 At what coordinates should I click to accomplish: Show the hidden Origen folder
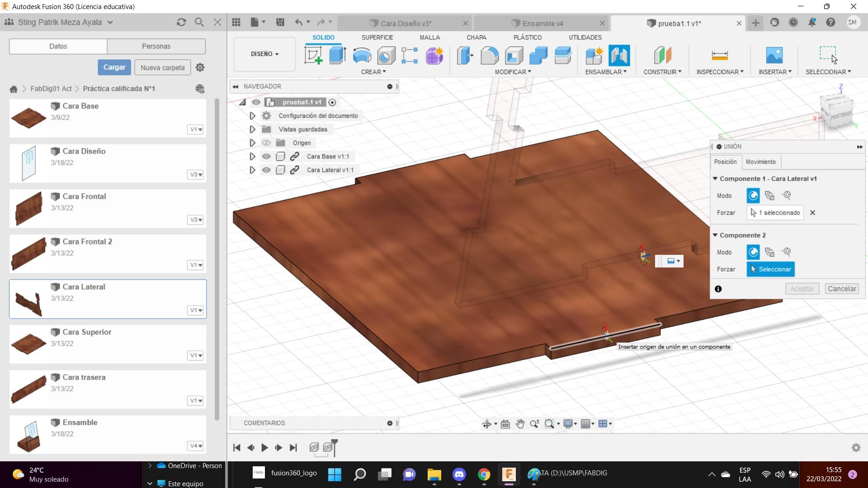tap(266, 143)
